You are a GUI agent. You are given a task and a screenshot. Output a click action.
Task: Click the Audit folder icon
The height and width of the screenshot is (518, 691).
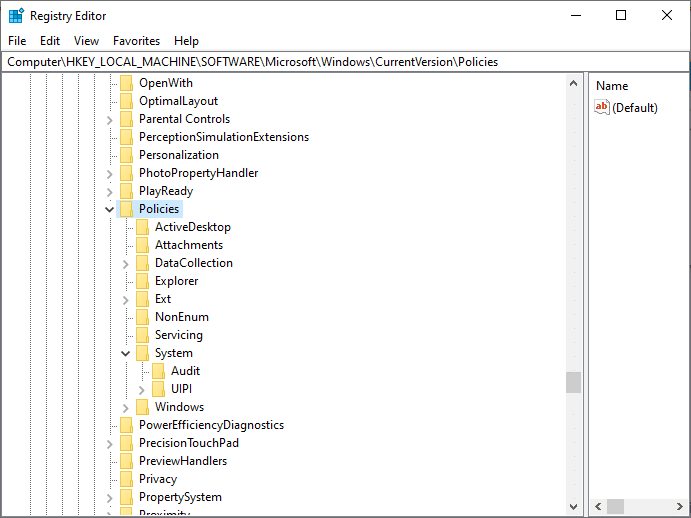pos(158,371)
